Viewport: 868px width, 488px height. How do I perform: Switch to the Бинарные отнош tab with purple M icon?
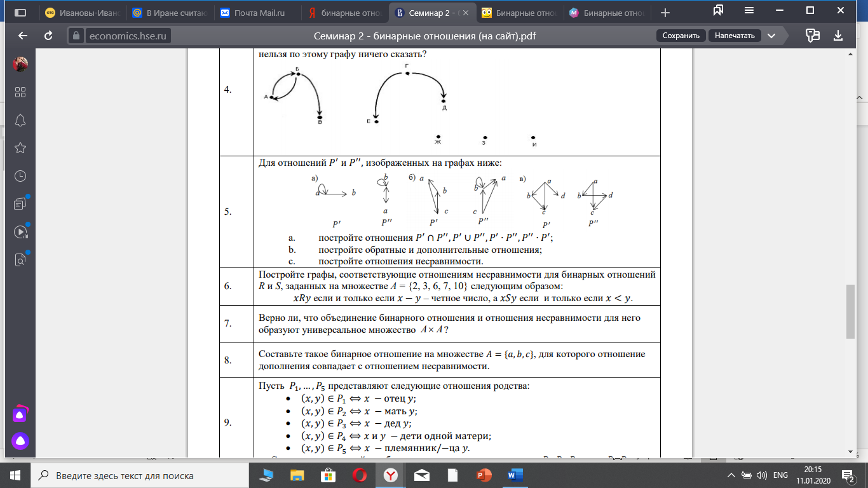(x=606, y=12)
